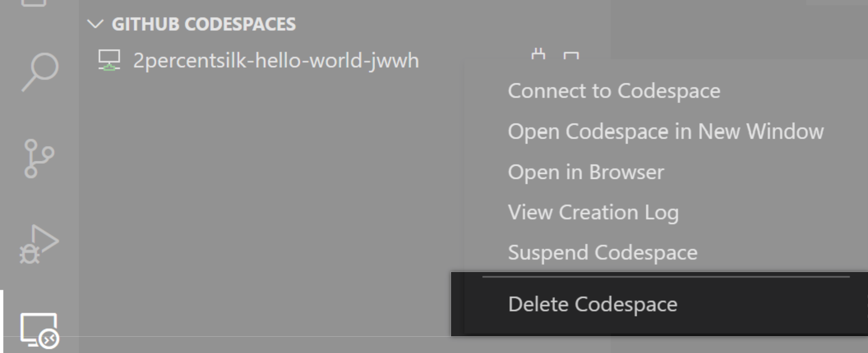Click the partially visible Explorer icon at top
This screenshot has height=353, width=868.
pos(34,3)
